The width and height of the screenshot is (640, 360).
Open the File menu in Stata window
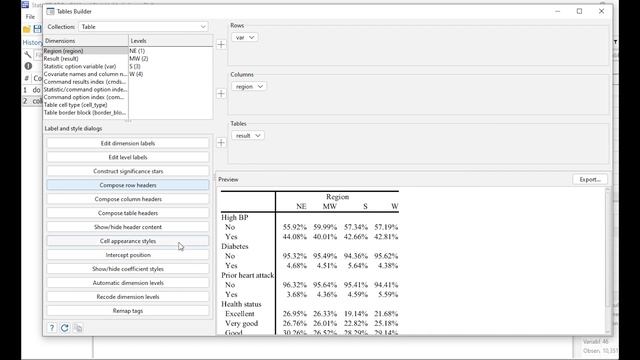30,17
